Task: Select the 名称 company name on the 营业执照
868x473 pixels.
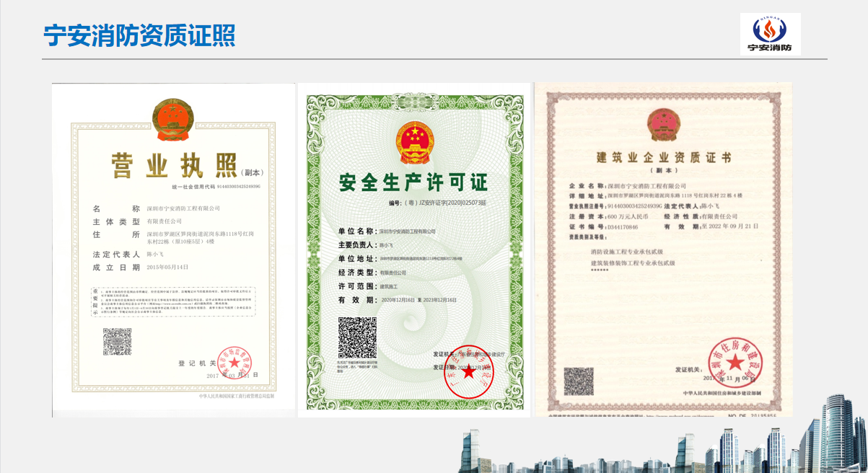Action: pyautogui.click(x=183, y=208)
